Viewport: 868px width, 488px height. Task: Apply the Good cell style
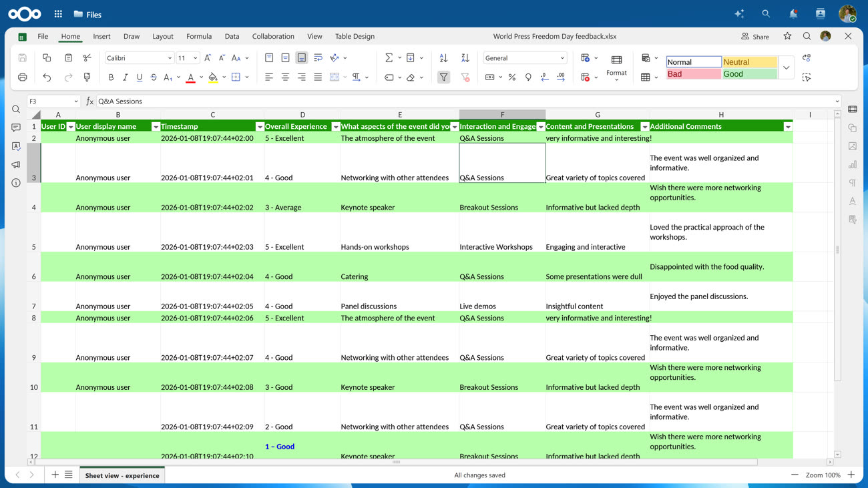pos(749,73)
